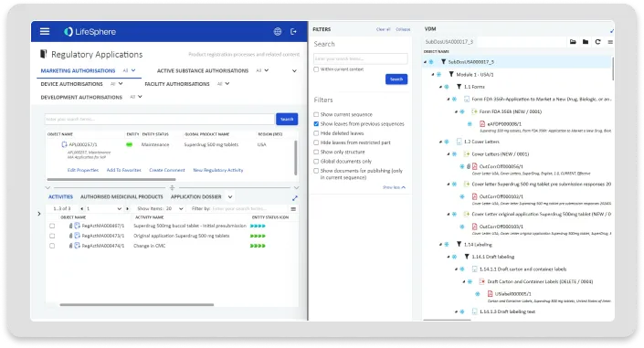Open Device Authorisations All dropdown
The image size is (644, 348).
click(x=116, y=84)
